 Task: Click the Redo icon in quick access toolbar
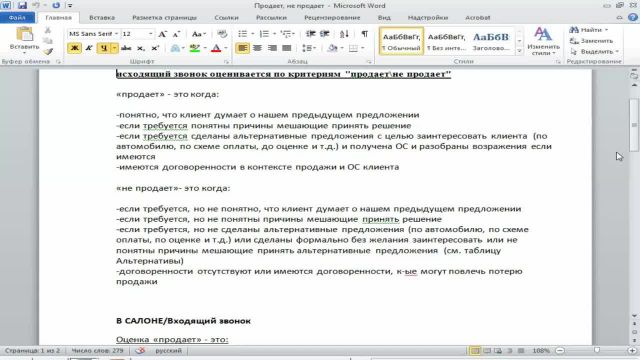click(x=56, y=6)
